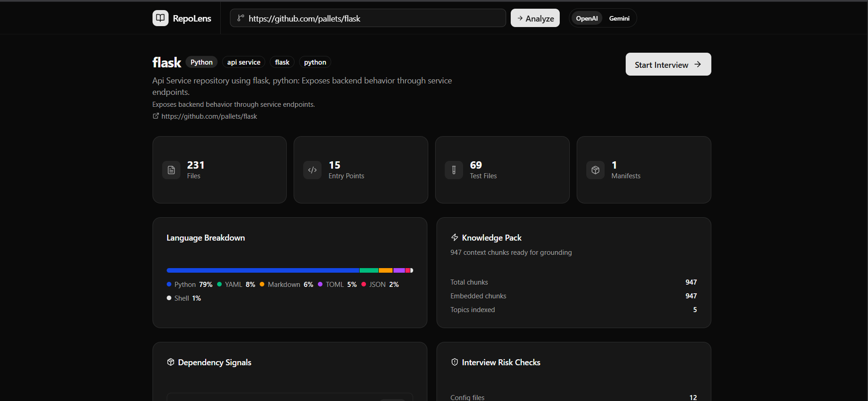Image resolution: width=868 pixels, height=401 pixels.
Task: Switch to the Gemini provider
Action: pyautogui.click(x=619, y=18)
